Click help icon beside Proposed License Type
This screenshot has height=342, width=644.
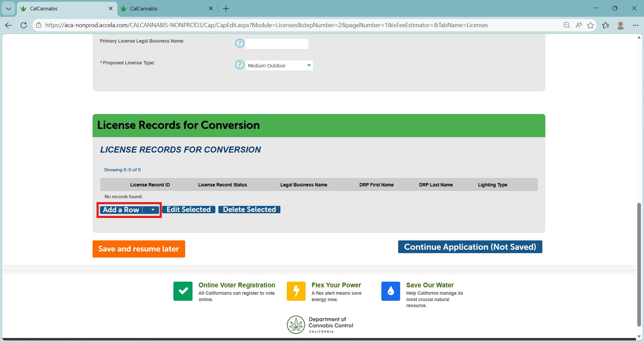click(x=239, y=65)
